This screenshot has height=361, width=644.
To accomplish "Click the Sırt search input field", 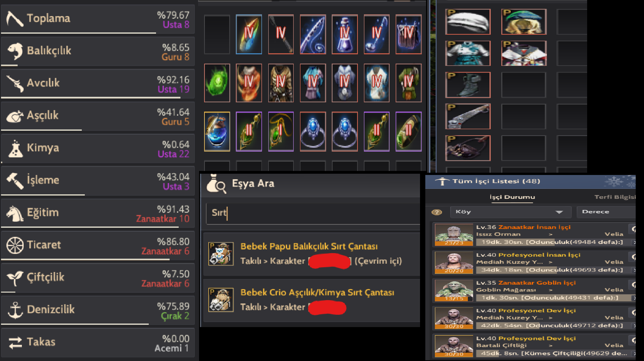I will click(x=313, y=213).
